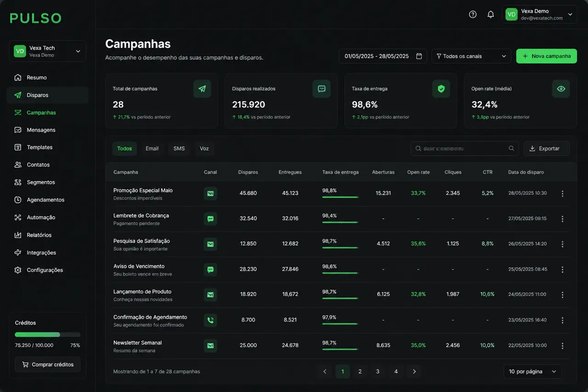588x392 pixels.
Task: Open row actions menu for Newsletter Semanal
Action: (562, 346)
